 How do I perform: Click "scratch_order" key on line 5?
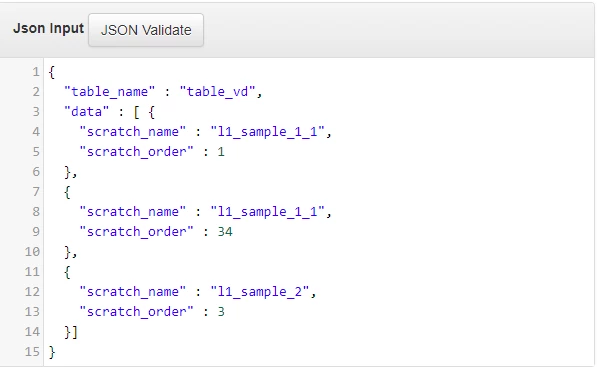[x=136, y=152]
